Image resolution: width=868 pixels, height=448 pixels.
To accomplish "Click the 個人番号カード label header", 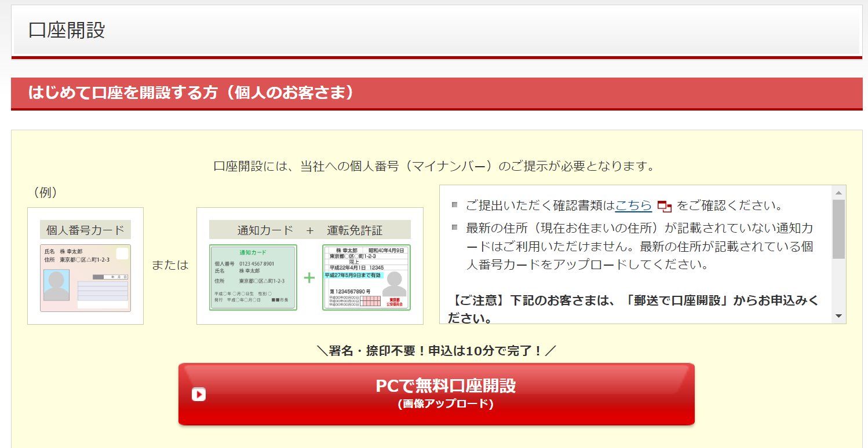I will [x=85, y=230].
